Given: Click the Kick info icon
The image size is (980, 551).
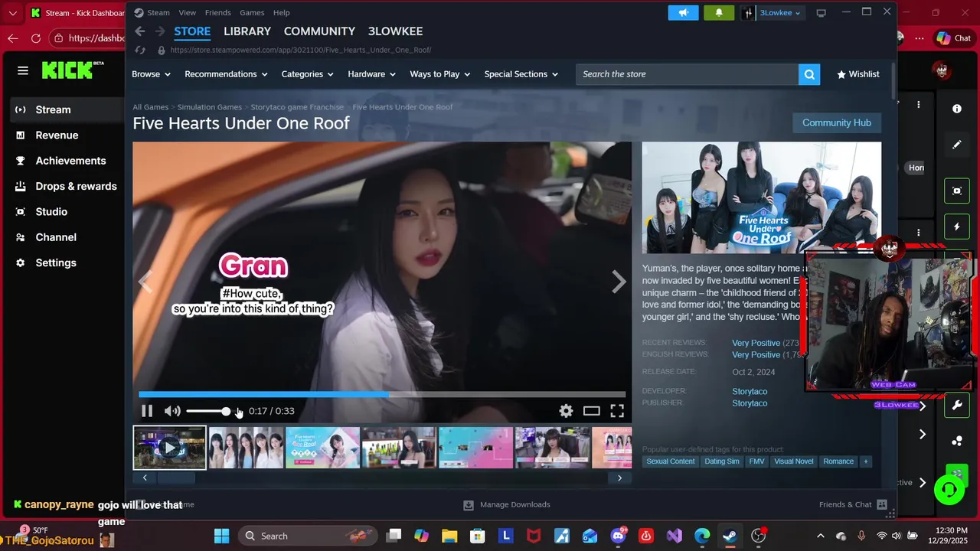Looking at the screenshot, I should click(x=957, y=109).
